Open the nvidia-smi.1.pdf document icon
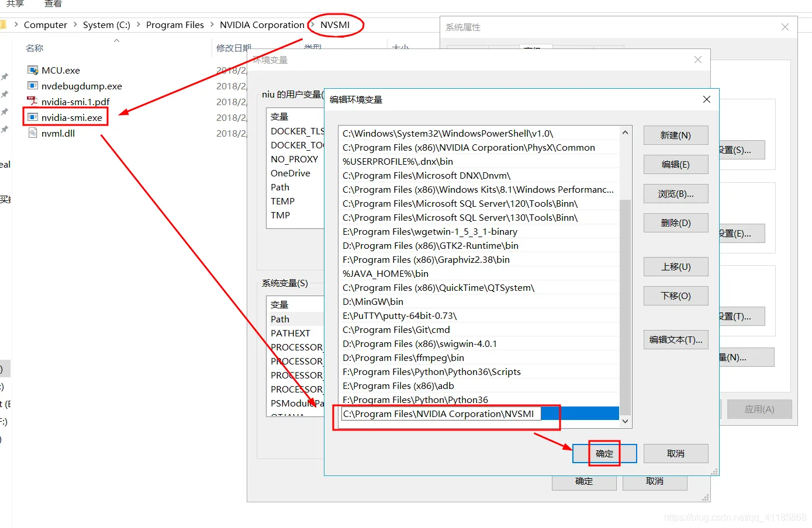Image resolution: width=812 pixels, height=528 pixels. coord(33,102)
